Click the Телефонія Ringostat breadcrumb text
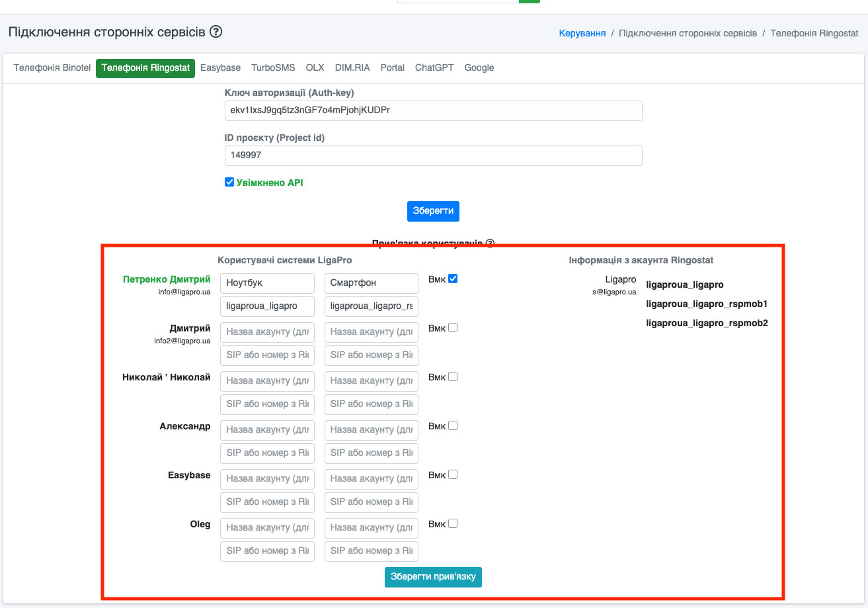Viewport: 868px width, 608px height. (x=814, y=33)
